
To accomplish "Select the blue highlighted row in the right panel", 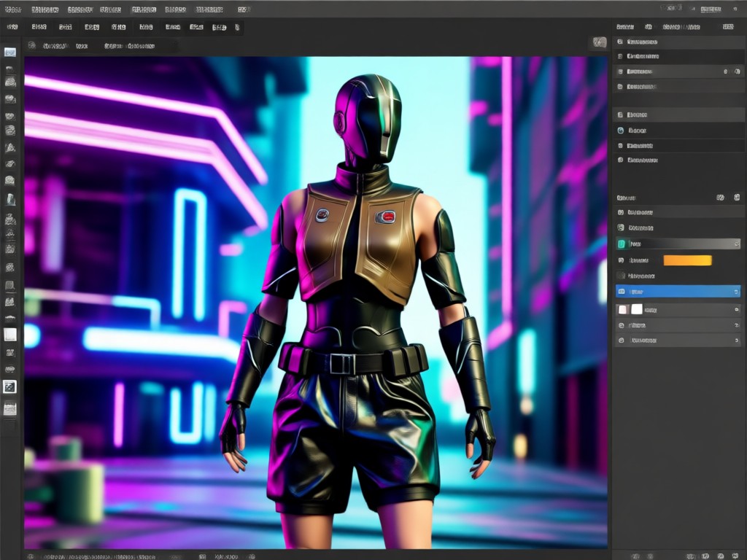I will (678, 291).
